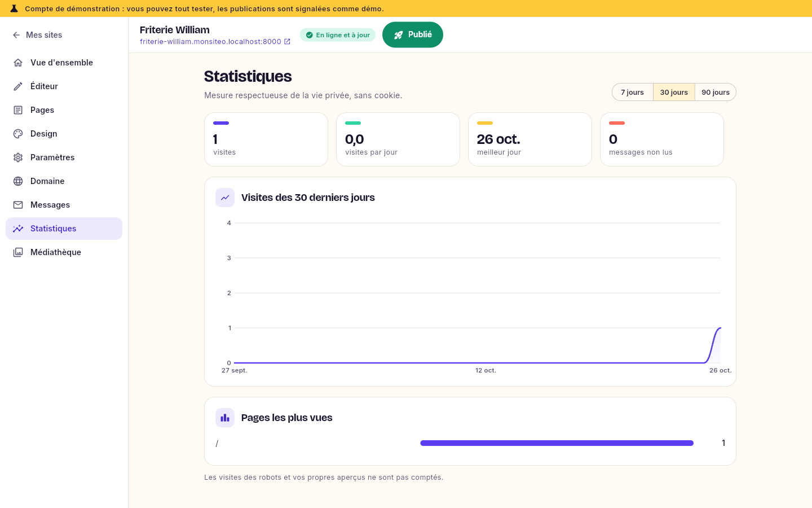812x508 pixels.
Task: Open the Médiathèque section
Action: 64,252
